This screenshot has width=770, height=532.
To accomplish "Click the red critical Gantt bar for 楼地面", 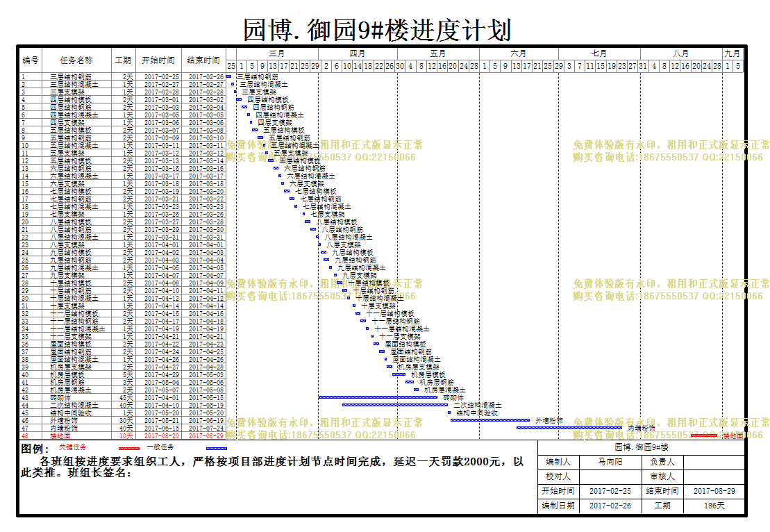I will (x=703, y=435).
